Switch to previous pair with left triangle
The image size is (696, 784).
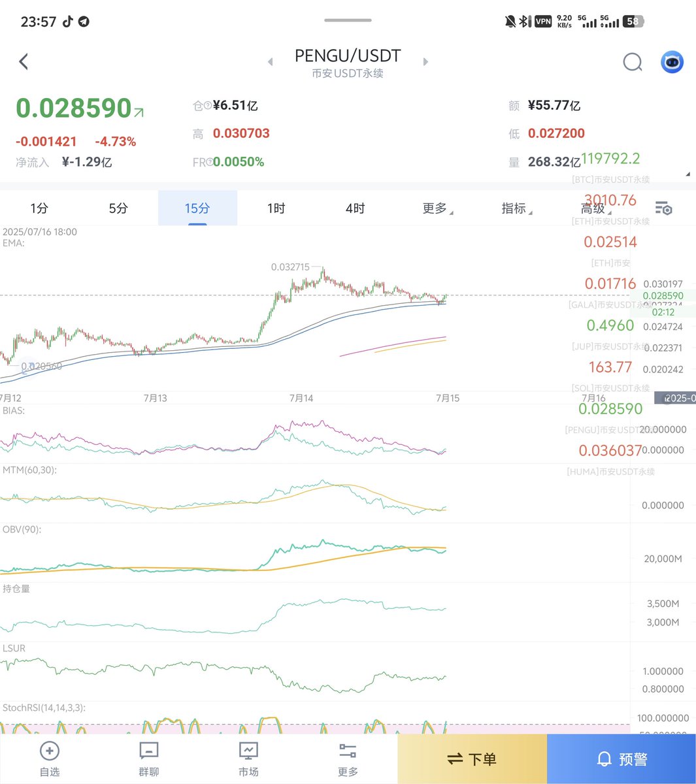271,62
